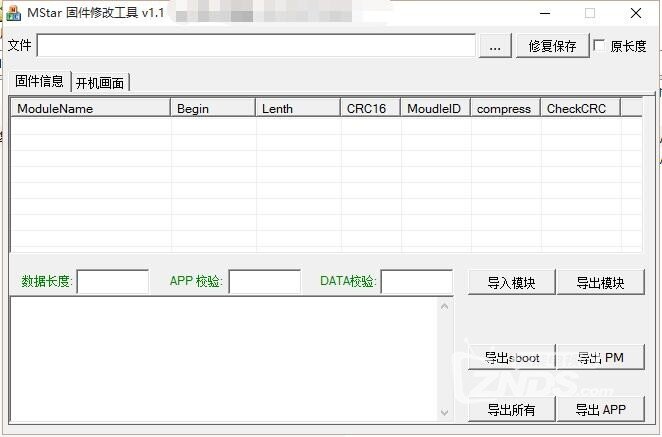Image resolution: width=662 pixels, height=437 pixels.
Task: Click the MStar app icon in title bar
Action: (13, 13)
